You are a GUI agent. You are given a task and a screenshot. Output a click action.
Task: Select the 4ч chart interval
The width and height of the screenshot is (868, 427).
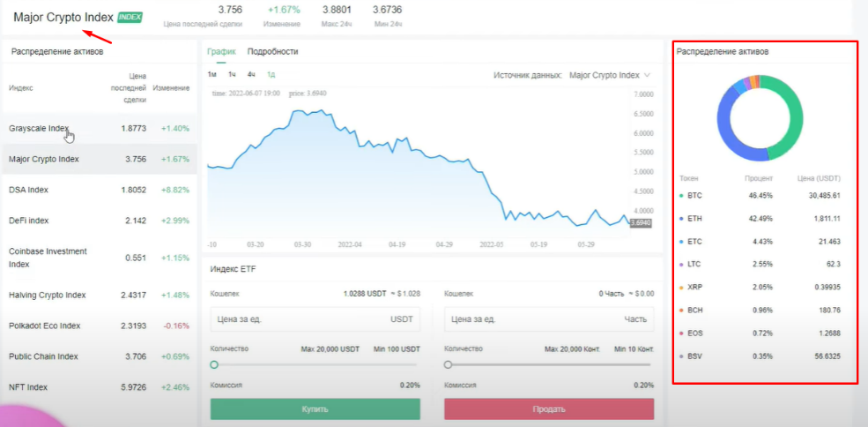[251, 74]
